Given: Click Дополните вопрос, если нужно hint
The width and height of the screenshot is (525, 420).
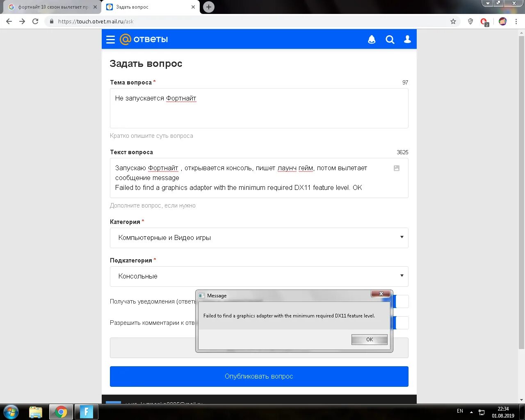Looking at the screenshot, I should tap(153, 205).
